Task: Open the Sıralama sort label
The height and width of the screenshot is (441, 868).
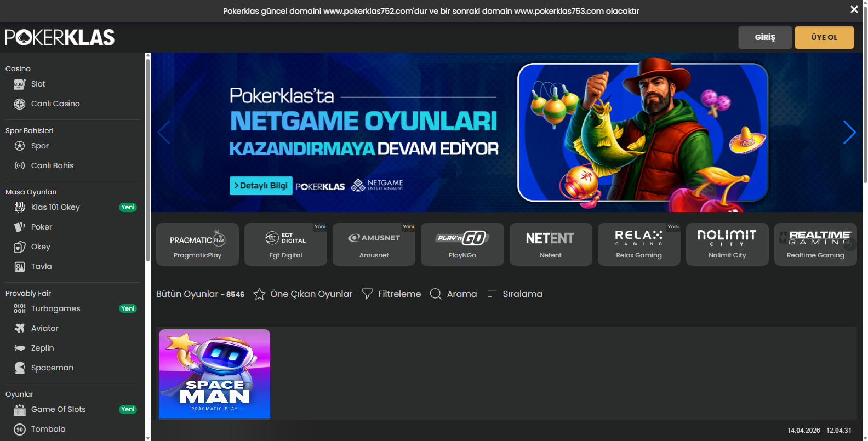Action: 523,294
